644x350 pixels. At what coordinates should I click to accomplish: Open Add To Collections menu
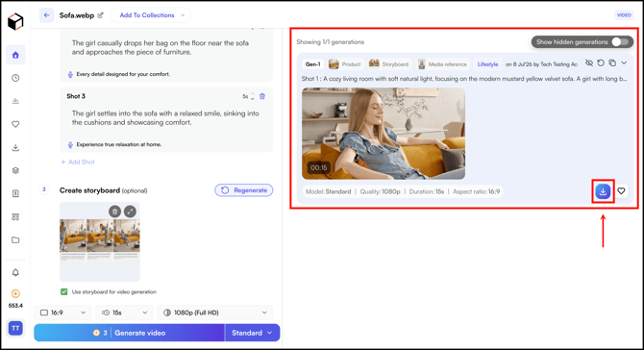[x=151, y=15]
